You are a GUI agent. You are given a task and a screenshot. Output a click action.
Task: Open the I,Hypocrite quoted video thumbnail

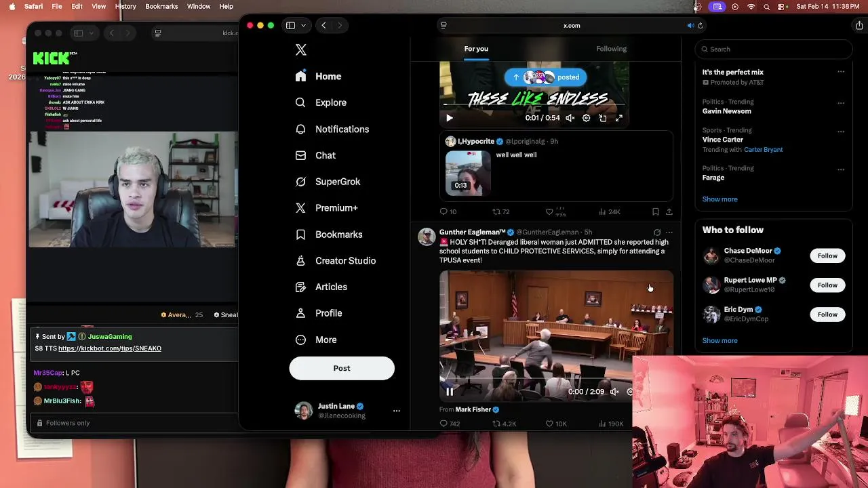[468, 174]
